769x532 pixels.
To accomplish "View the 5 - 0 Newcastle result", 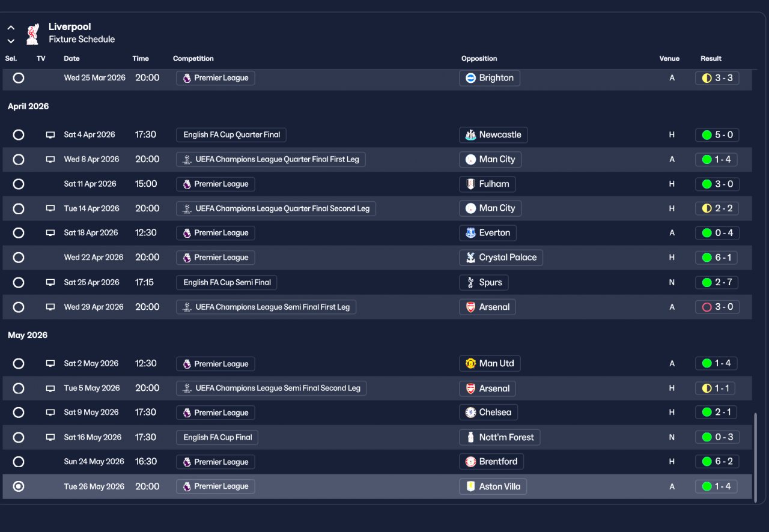I will (717, 135).
